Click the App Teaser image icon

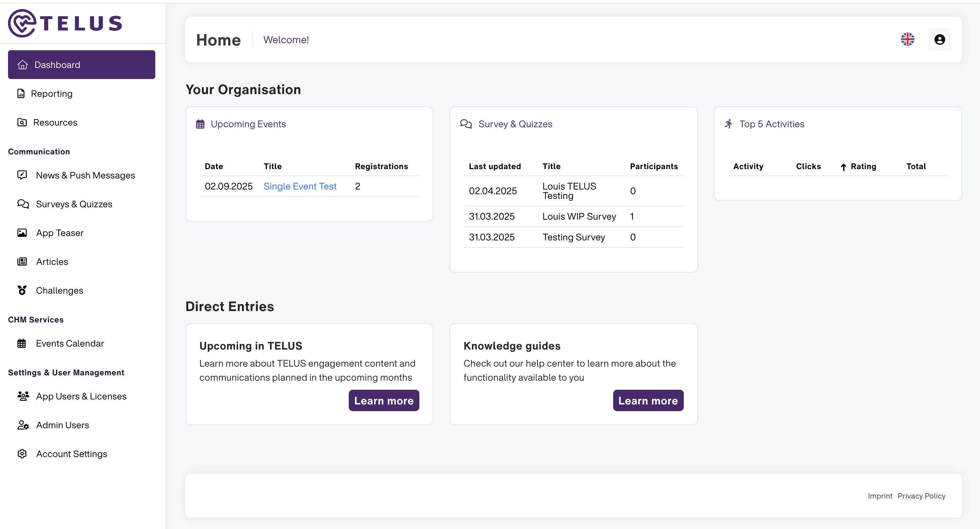[x=22, y=233]
